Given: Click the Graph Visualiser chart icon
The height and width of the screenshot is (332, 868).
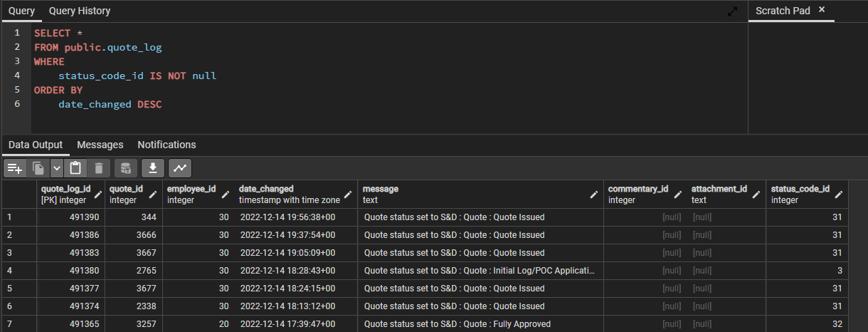Looking at the screenshot, I should coord(180,168).
